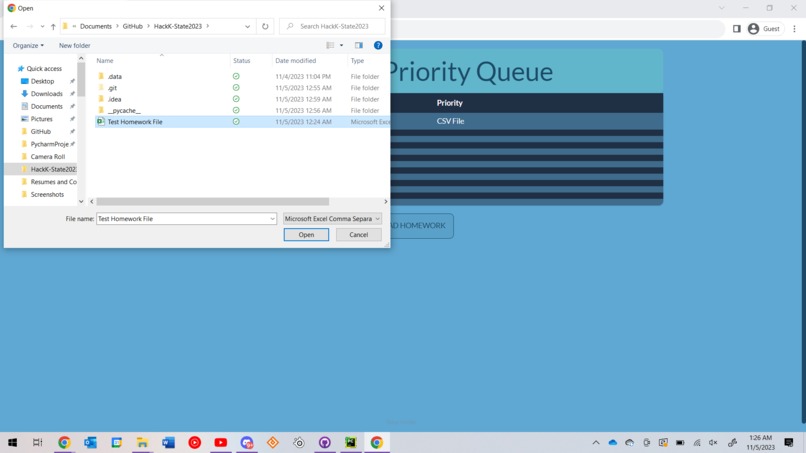806x453 pixels.
Task: Open the Open dialog help button
Action: click(x=378, y=45)
